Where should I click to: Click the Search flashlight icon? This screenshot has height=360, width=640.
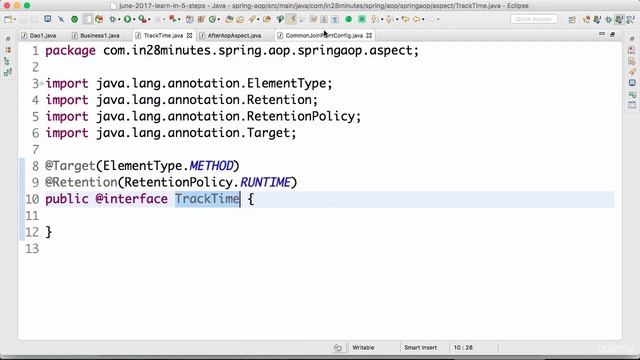(x=252, y=19)
